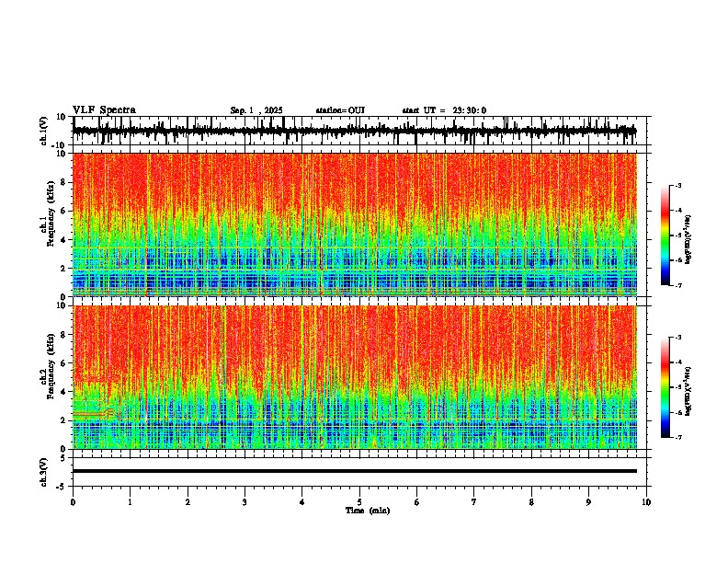Click the time axis tick label 6
Screen dimensions: 728x563
pos(416,502)
